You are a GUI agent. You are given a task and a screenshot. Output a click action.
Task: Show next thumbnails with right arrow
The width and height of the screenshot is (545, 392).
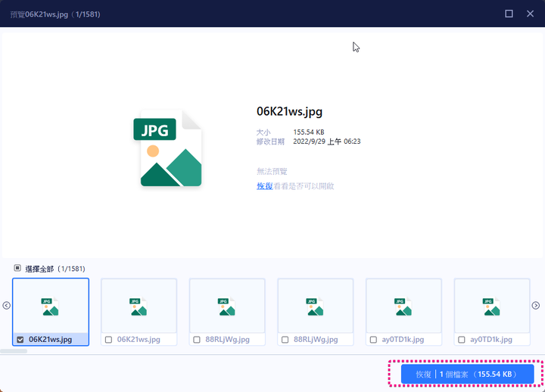pos(536,306)
